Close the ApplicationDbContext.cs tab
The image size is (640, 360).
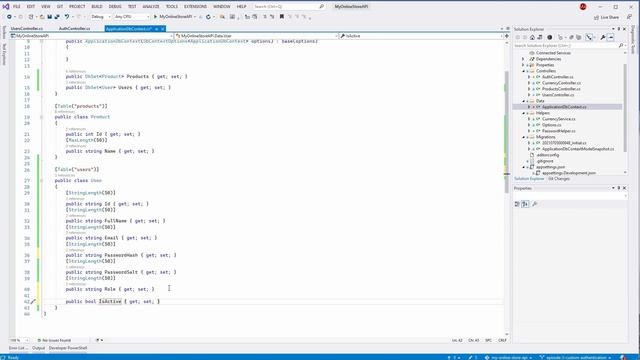[162, 29]
